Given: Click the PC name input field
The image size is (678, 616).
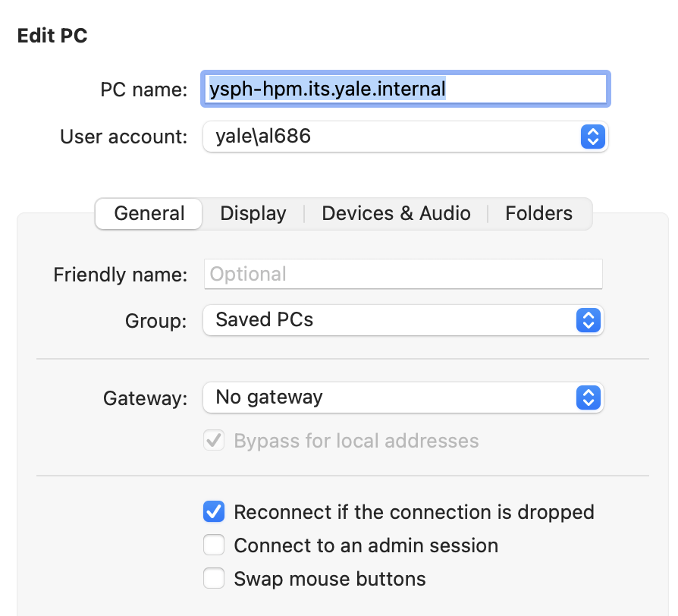Looking at the screenshot, I should (405, 89).
